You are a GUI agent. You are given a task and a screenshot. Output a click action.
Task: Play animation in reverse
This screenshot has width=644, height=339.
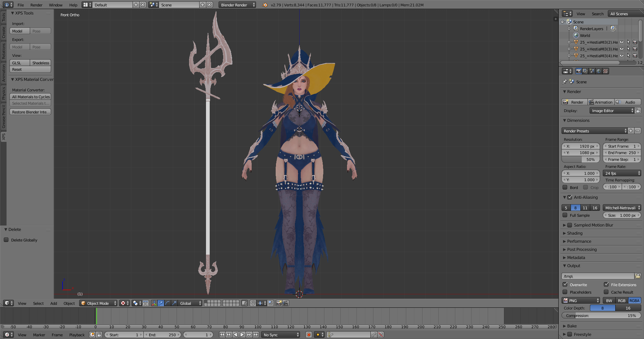click(235, 335)
